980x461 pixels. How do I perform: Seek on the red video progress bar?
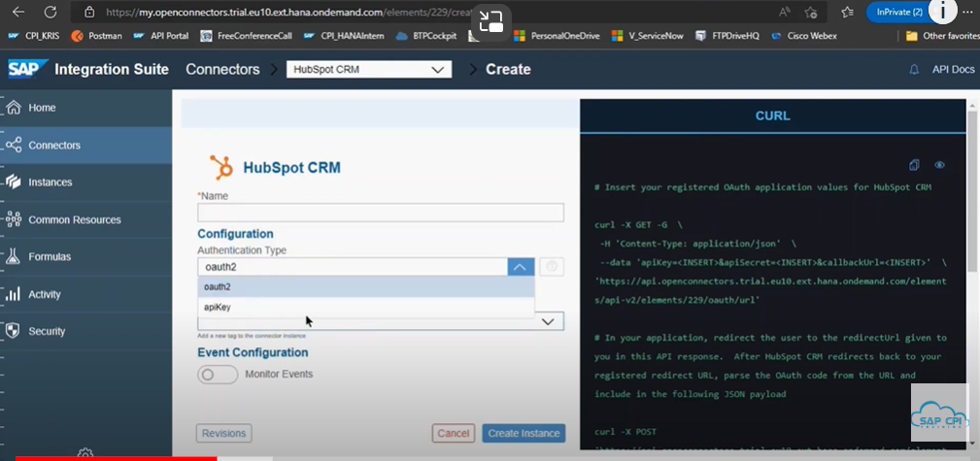[x=116, y=458]
